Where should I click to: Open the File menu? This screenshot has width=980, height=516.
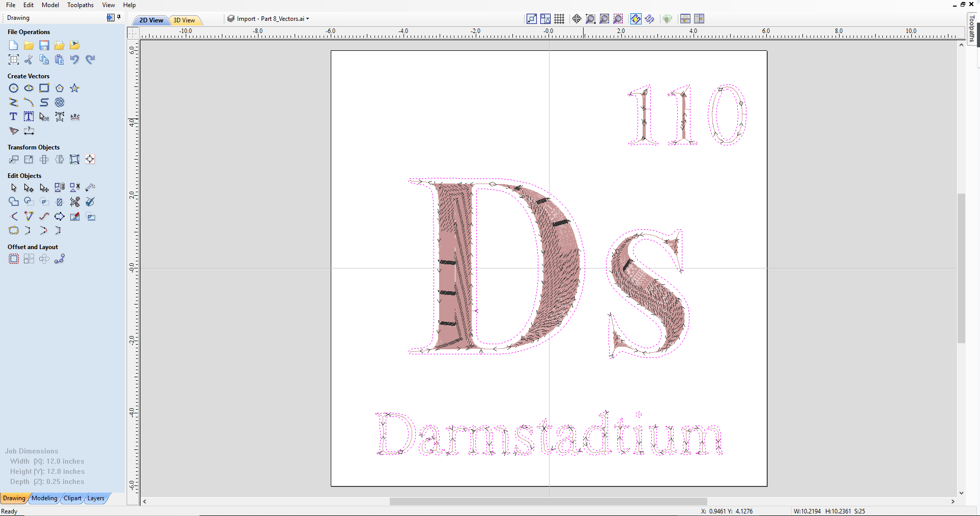click(x=11, y=5)
